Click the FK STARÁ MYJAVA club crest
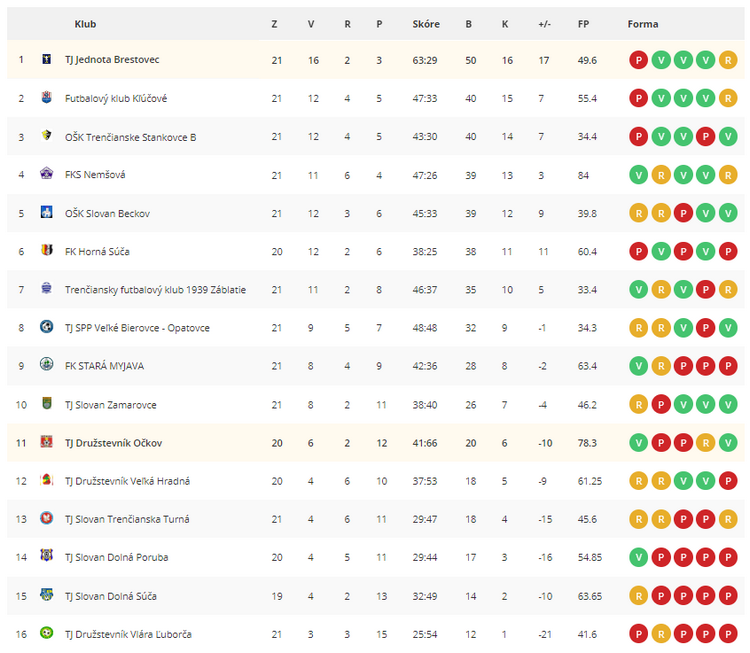 tap(46, 365)
